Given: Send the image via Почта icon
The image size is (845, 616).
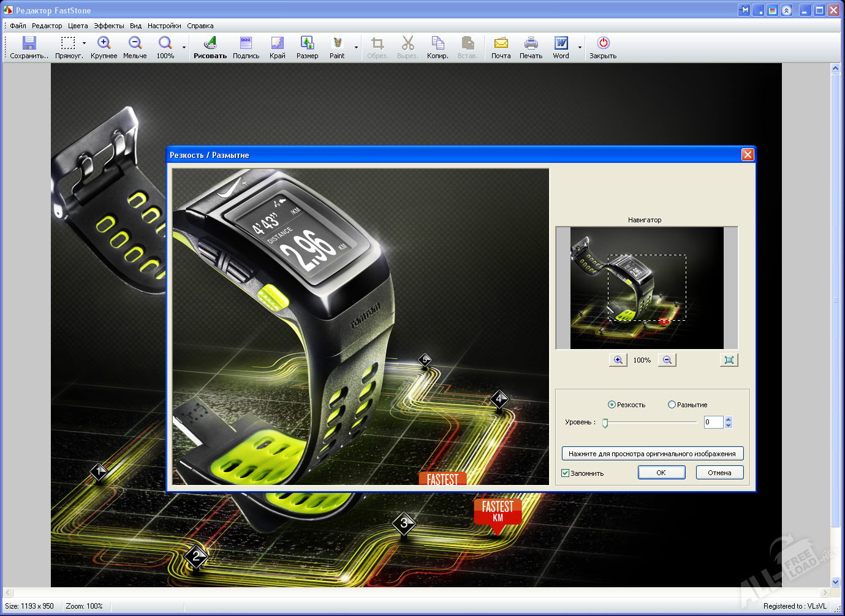Looking at the screenshot, I should pos(501,43).
